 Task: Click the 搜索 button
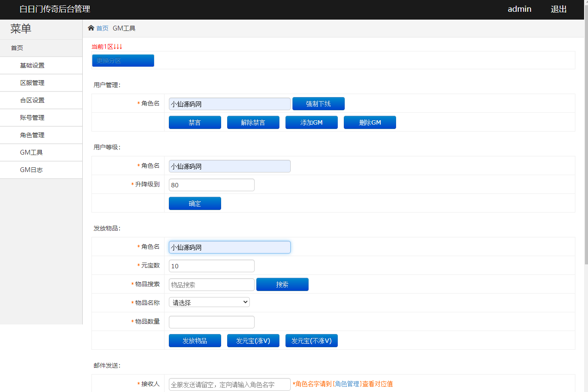click(x=282, y=284)
